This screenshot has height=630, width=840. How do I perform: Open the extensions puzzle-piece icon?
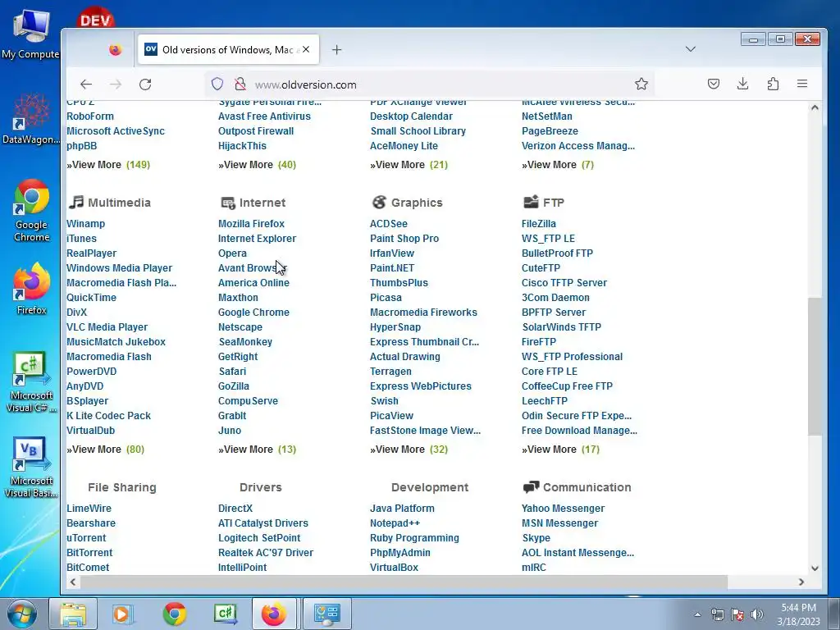(773, 84)
